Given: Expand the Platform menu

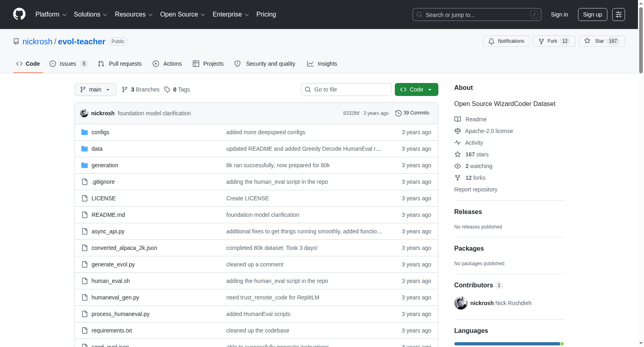Looking at the screenshot, I should tap(51, 15).
